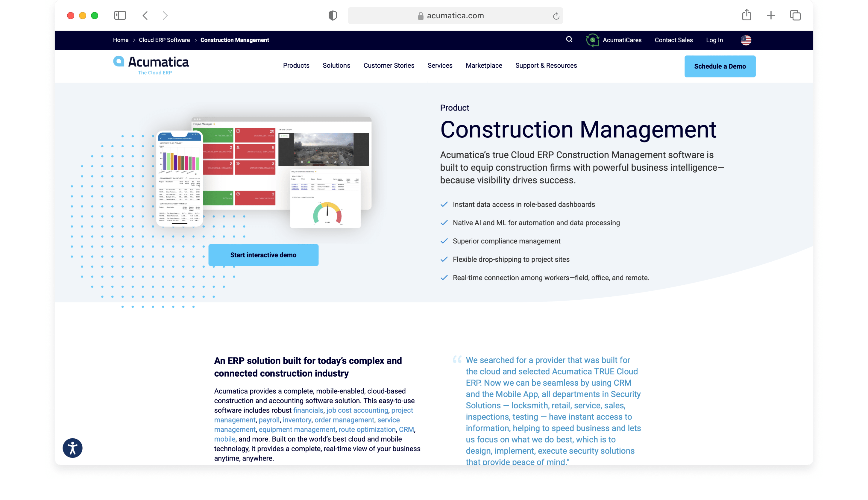Click the Start interactive demo button
Viewport: 868px width, 500px height.
(x=263, y=255)
